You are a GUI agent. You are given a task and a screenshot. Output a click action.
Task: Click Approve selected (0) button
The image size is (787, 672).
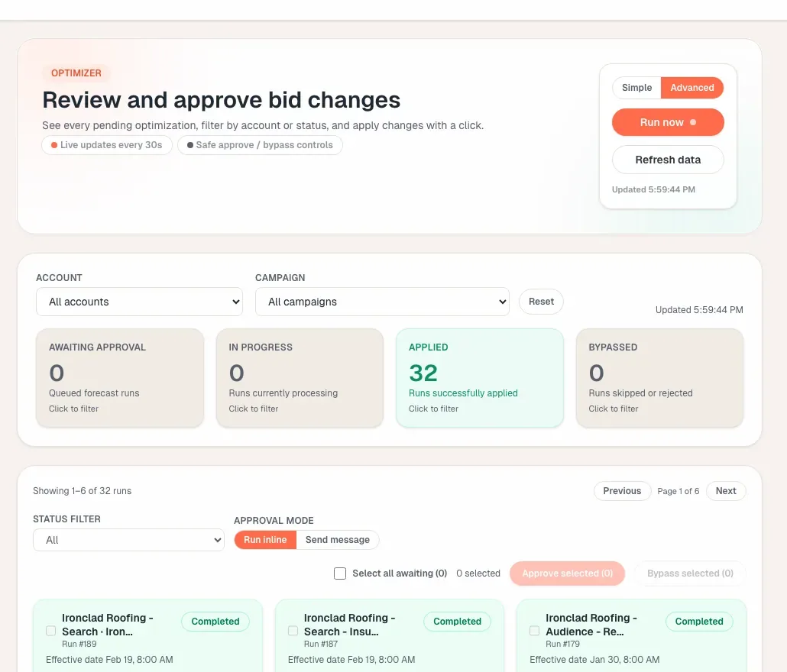tap(567, 573)
